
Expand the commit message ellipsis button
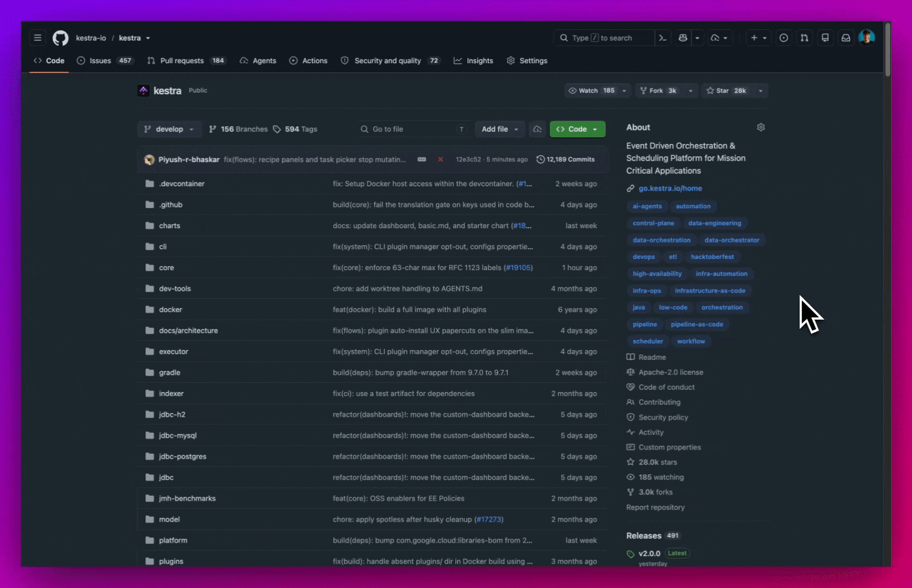[422, 160]
